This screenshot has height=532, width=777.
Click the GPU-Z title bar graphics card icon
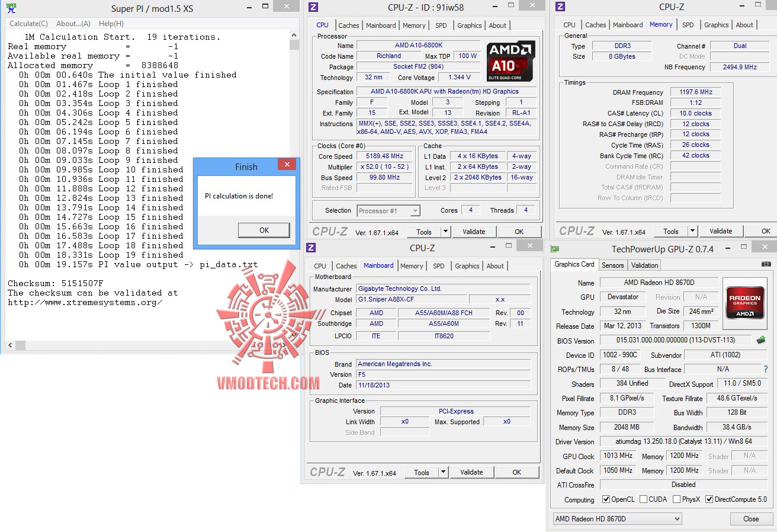click(555, 249)
